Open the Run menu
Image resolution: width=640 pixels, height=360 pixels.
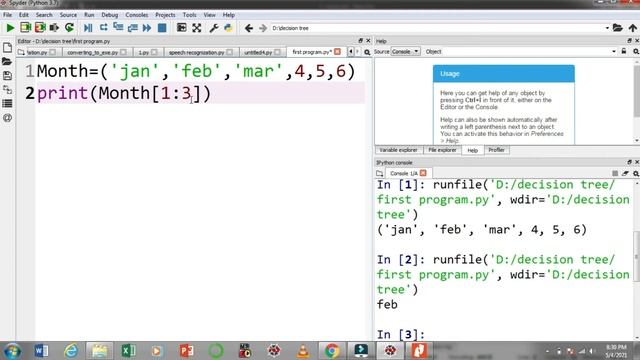point(89,15)
